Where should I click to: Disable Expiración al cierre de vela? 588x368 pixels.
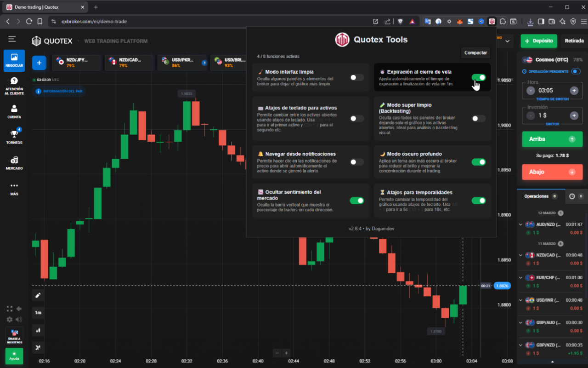pos(479,77)
